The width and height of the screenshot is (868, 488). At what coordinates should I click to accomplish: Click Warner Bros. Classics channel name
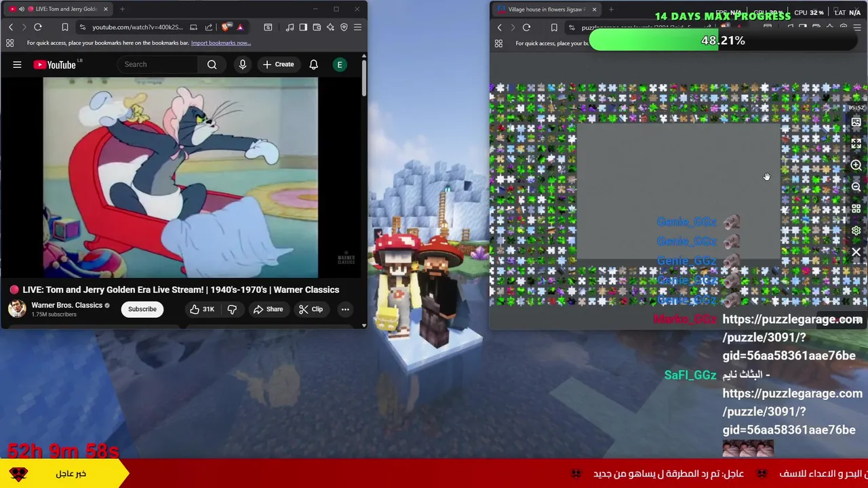(67, 305)
